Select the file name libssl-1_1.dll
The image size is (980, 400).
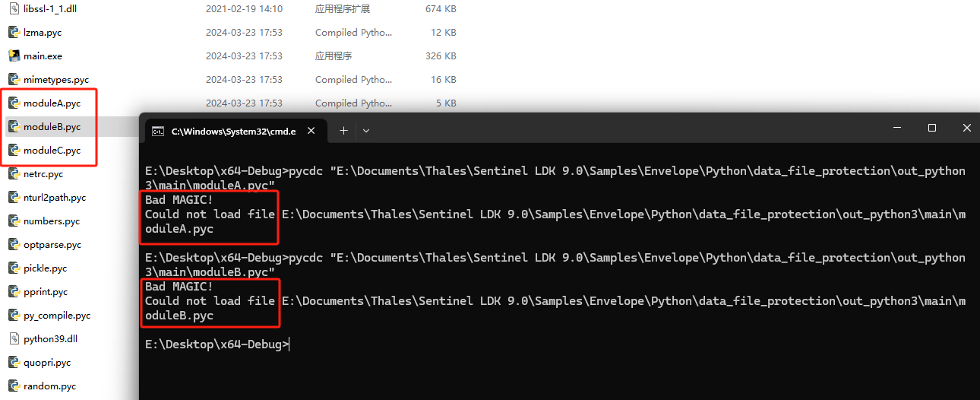(52, 9)
